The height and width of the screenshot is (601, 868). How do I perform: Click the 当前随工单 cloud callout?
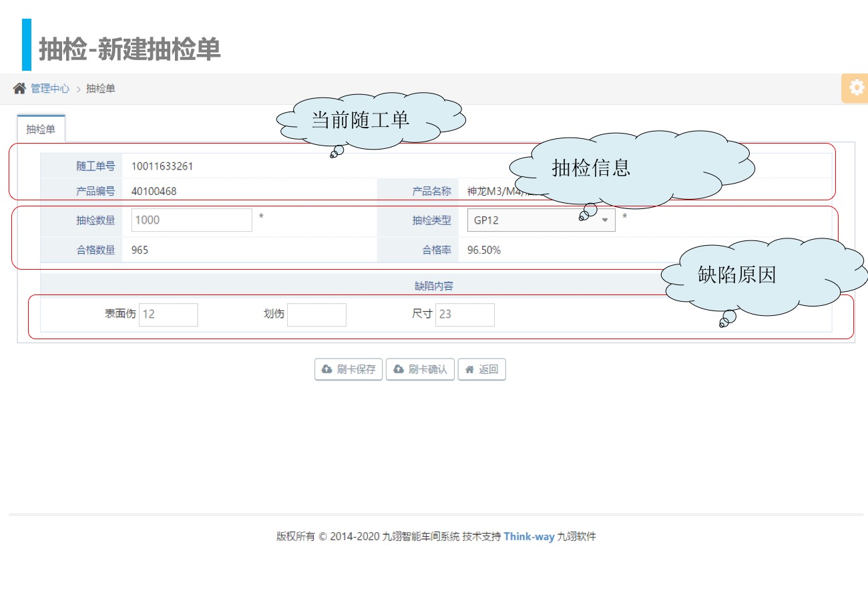click(361, 120)
